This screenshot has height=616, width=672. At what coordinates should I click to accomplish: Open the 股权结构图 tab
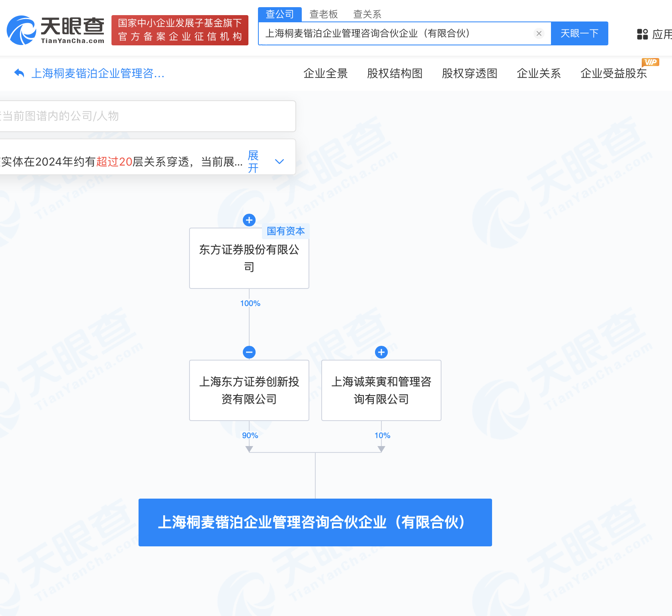[395, 73]
